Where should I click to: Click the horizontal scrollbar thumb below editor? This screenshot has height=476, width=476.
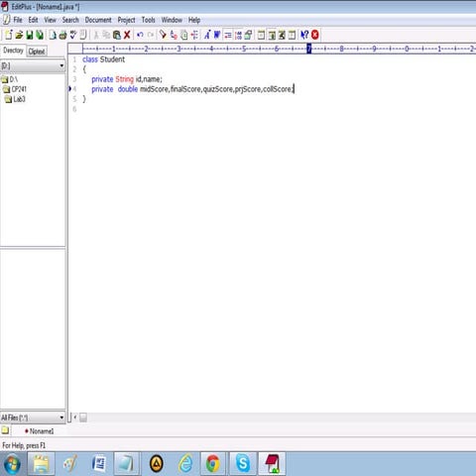(x=83, y=417)
